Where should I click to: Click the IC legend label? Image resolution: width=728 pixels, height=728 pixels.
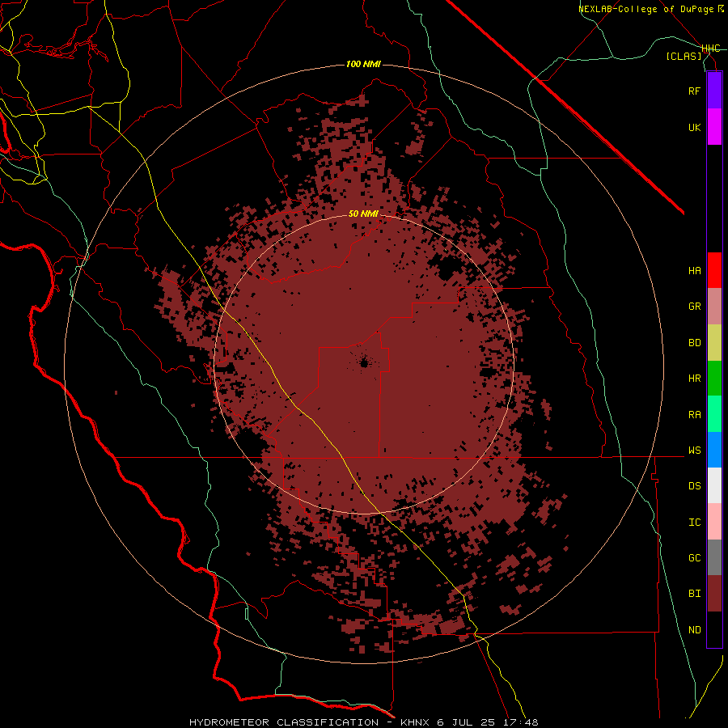[x=694, y=522]
